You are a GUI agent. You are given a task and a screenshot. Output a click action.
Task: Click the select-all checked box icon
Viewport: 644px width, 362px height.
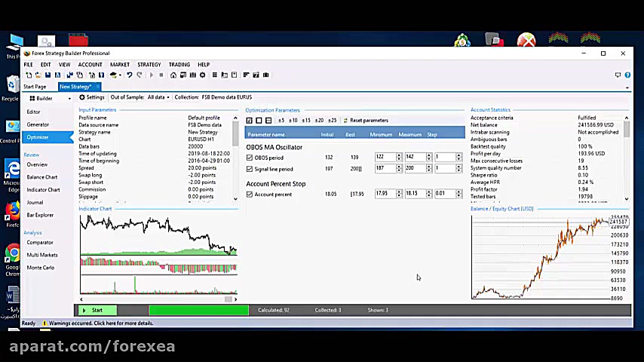pyautogui.click(x=250, y=121)
